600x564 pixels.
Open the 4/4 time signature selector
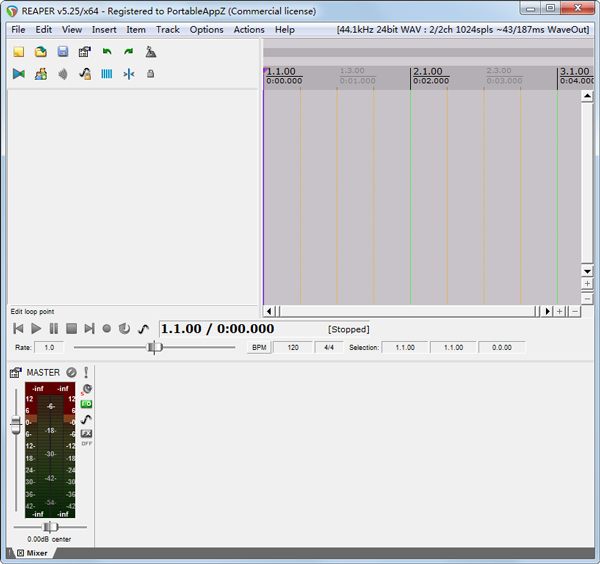328,347
